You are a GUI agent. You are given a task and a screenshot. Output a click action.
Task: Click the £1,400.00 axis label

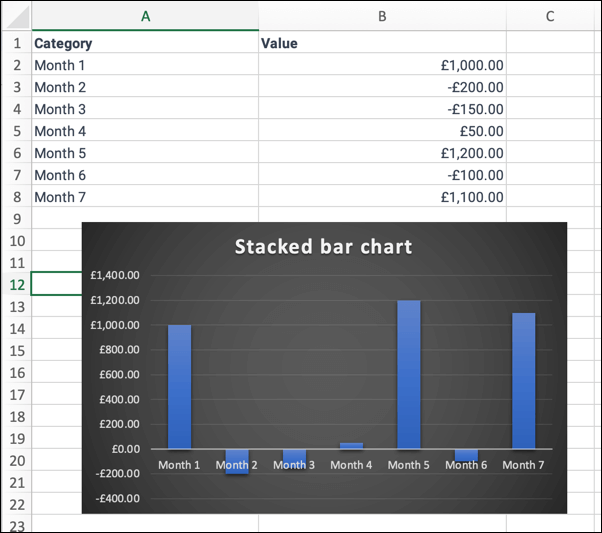(116, 276)
